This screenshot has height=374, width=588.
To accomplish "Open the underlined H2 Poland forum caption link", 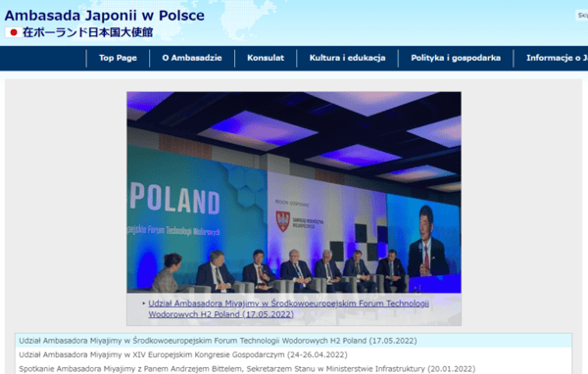I will coord(288,308).
